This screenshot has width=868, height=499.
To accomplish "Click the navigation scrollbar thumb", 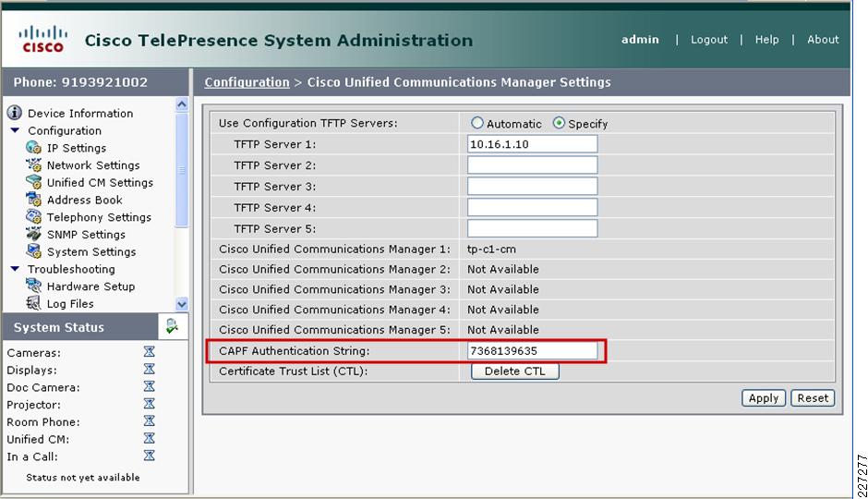I will (x=181, y=169).
